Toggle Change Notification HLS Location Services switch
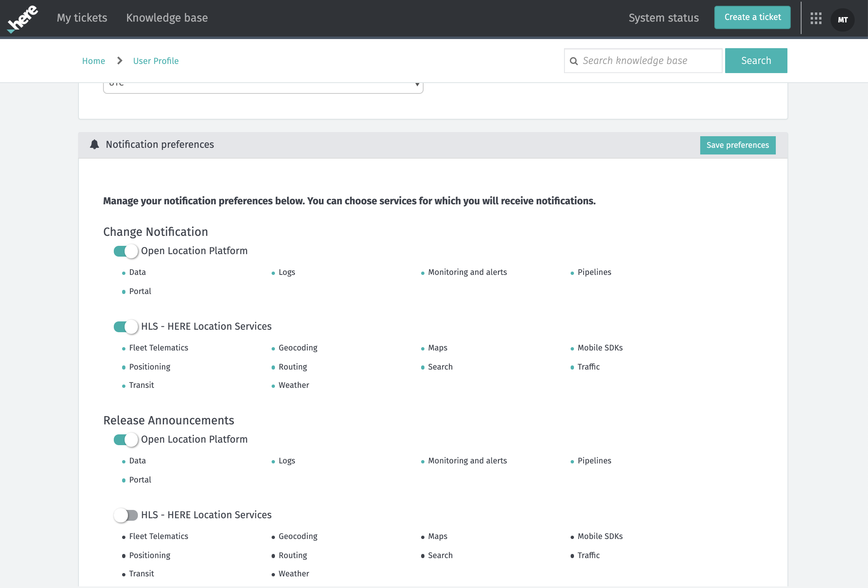This screenshot has height=588, width=868. (126, 326)
